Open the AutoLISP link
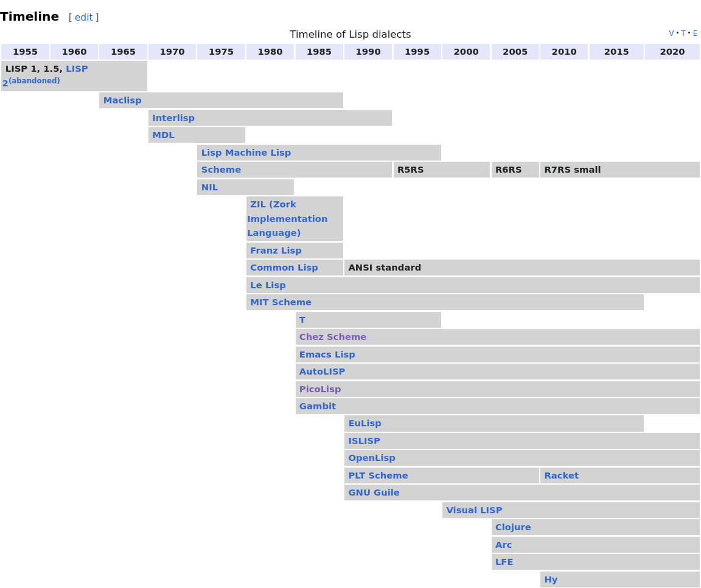Image resolution: width=701 pixels, height=588 pixels. click(322, 372)
